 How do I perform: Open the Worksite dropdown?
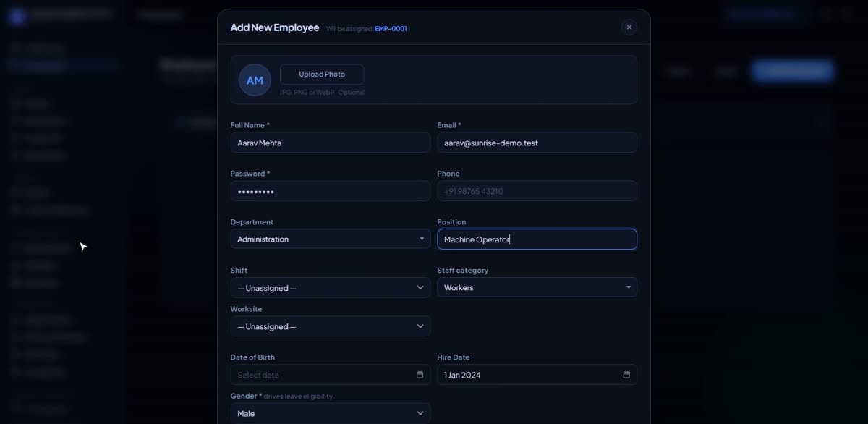tap(331, 326)
